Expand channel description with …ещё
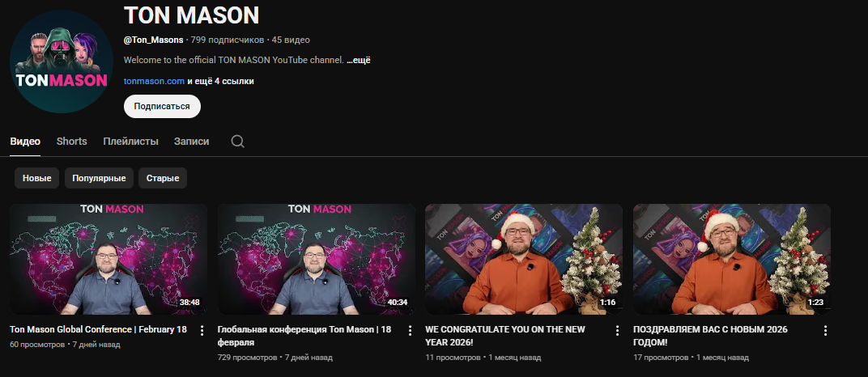The width and height of the screenshot is (868, 377). [358, 61]
